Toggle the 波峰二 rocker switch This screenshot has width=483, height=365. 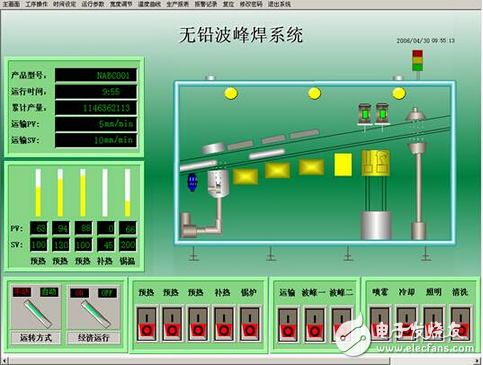pyautogui.click(x=341, y=325)
